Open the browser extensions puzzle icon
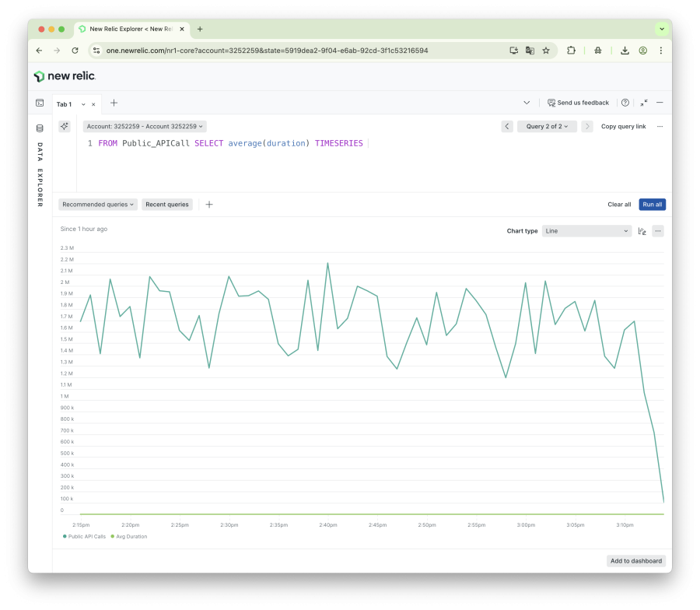Viewport: 700px width, 610px height. [x=571, y=51]
